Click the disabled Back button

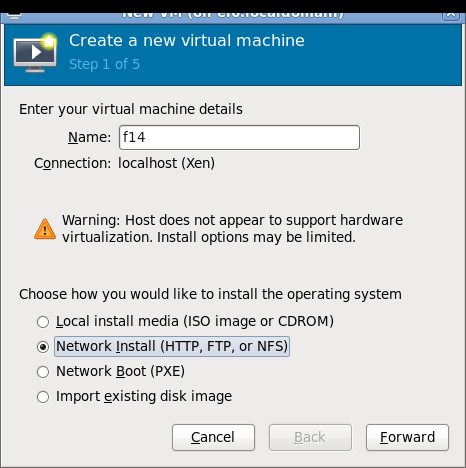pyautogui.click(x=310, y=437)
